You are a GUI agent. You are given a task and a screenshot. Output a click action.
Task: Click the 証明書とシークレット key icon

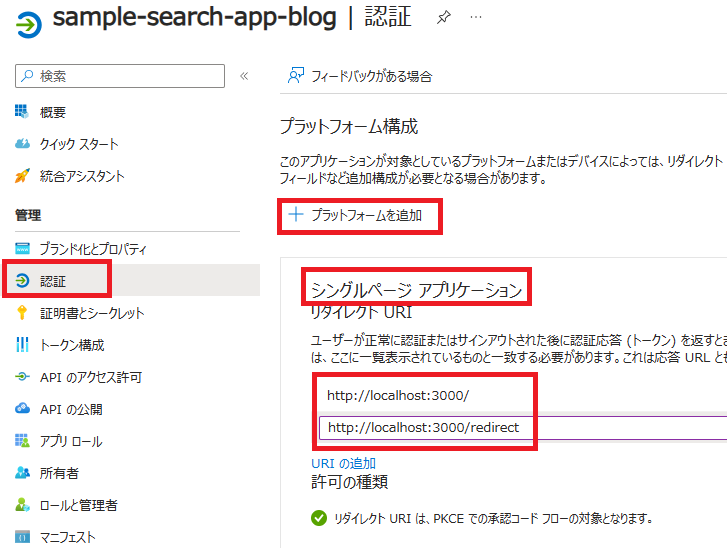[22, 313]
